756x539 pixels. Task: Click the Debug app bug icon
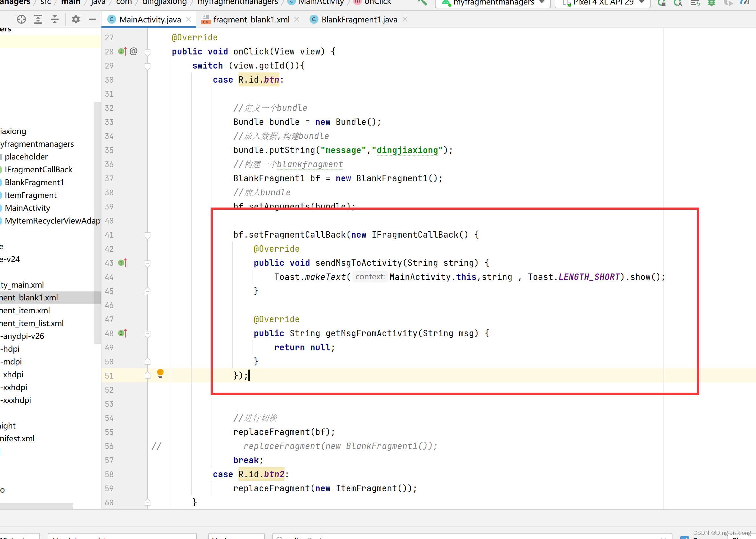pos(712,3)
